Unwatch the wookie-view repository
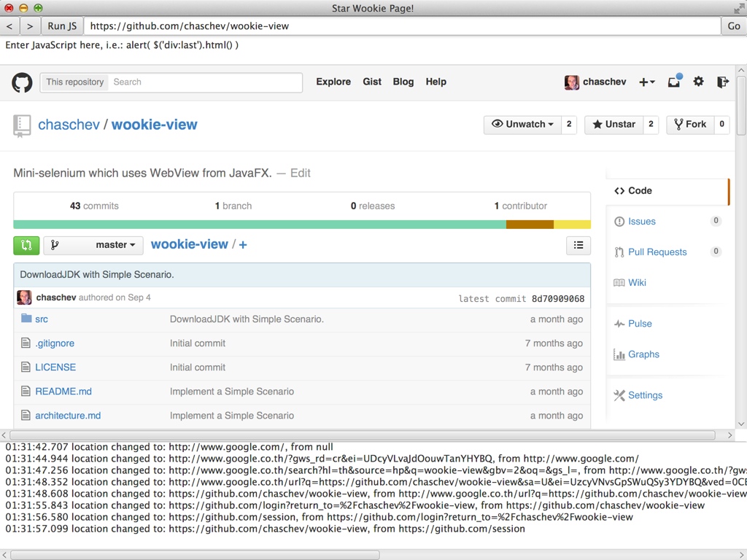This screenshot has width=747, height=560. pyautogui.click(x=522, y=125)
